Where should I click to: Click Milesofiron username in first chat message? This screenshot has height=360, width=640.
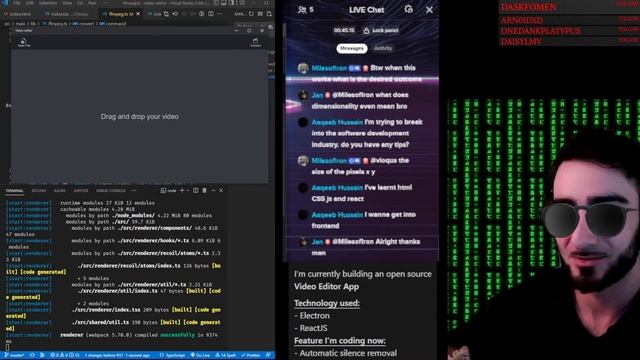(329, 68)
